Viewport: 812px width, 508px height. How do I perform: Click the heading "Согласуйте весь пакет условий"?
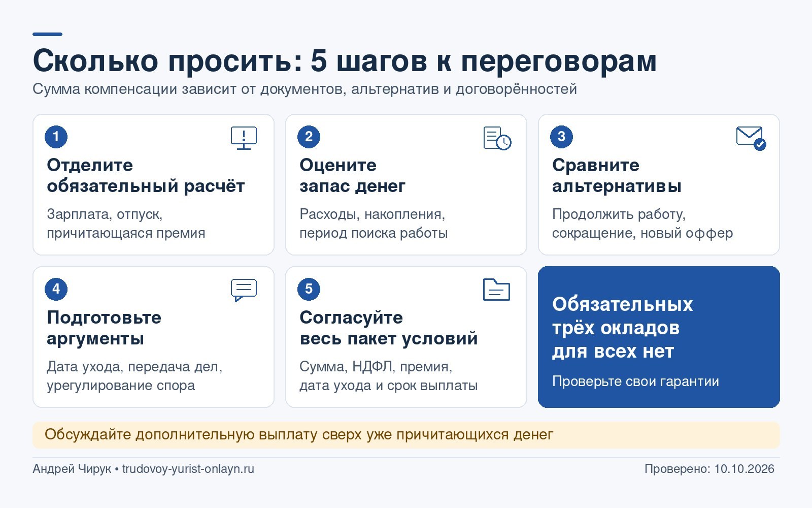pos(388,328)
